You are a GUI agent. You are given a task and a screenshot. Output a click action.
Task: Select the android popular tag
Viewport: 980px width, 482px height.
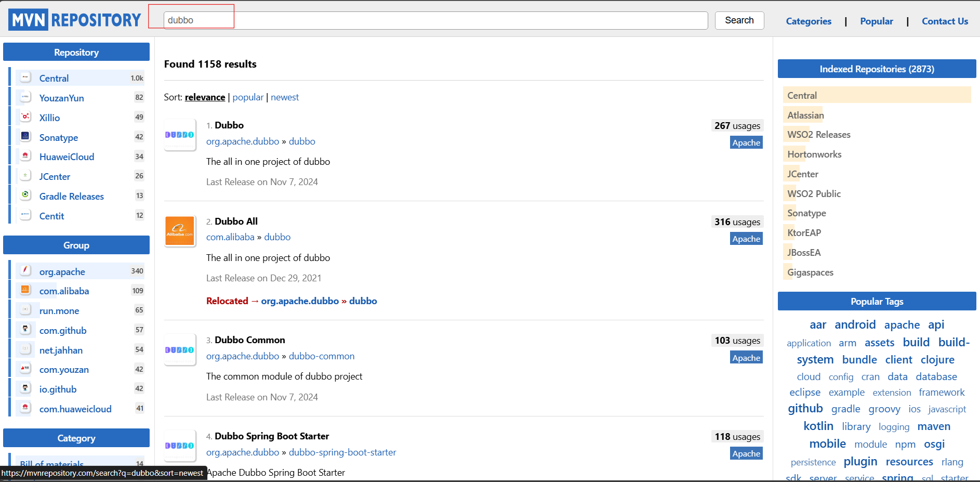tap(855, 324)
